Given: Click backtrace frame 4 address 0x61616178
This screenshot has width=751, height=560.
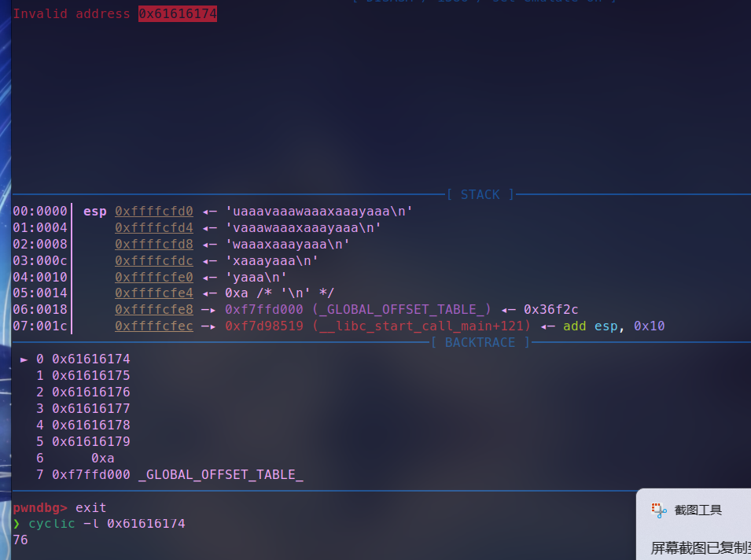Looking at the screenshot, I should 91,425.
